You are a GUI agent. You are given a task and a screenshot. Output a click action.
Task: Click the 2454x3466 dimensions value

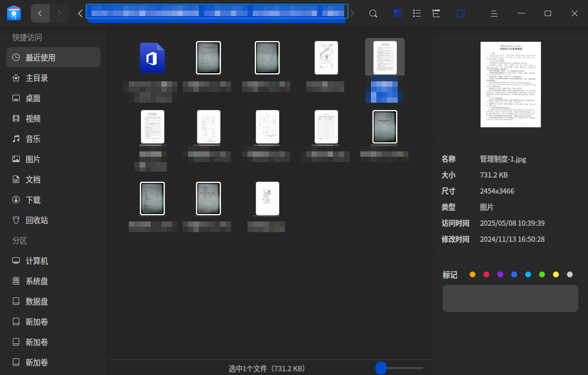point(497,191)
